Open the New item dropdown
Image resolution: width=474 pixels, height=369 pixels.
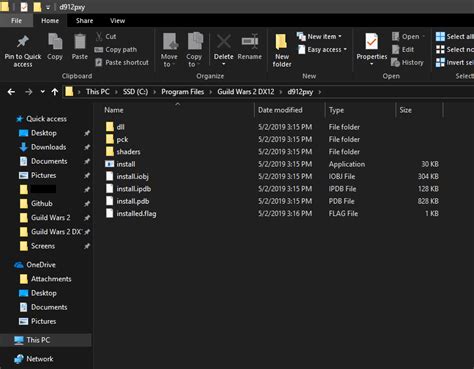(x=319, y=36)
